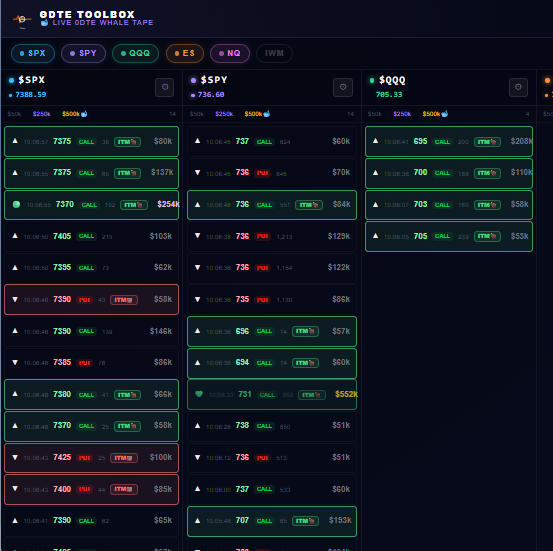Viewport: 553px width, 551px height.
Task: Click ITM badge on SPY 707 CALL $193k row
Action: point(305,521)
